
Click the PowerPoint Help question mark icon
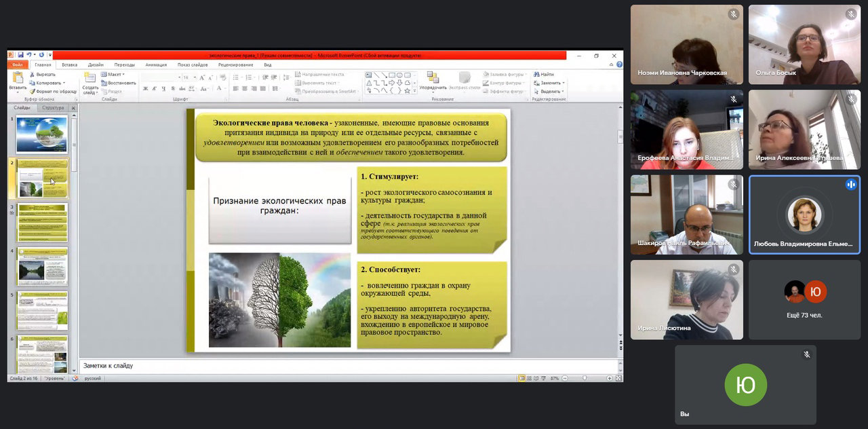coord(619,64)
